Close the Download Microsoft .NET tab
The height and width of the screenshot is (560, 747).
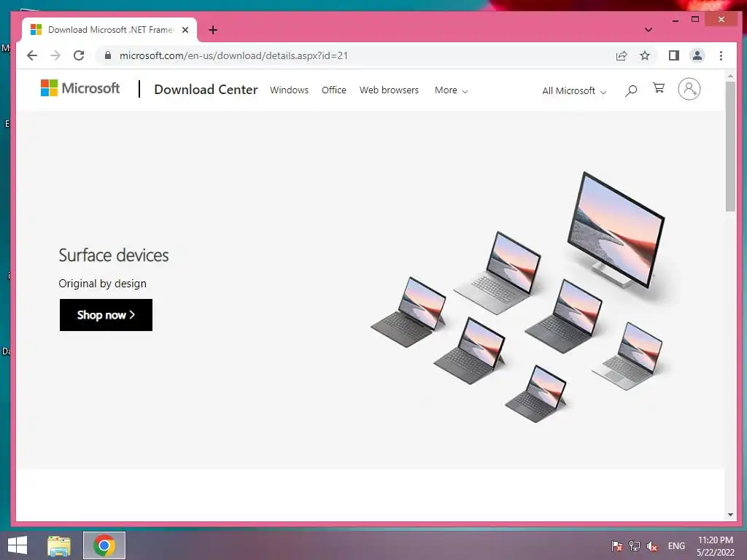[185, 30]
